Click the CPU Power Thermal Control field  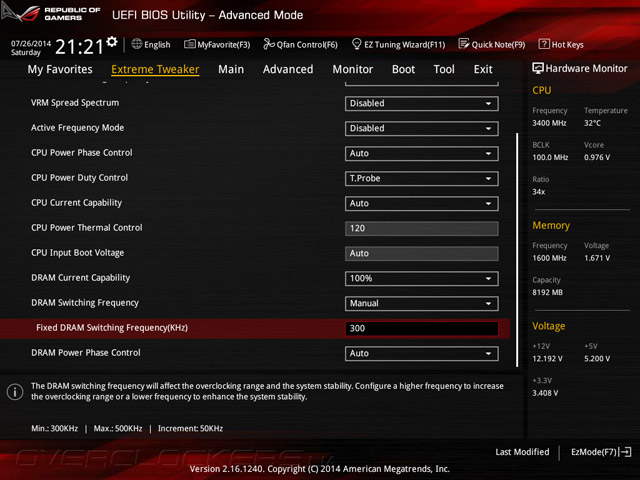[x=422, y=229]
